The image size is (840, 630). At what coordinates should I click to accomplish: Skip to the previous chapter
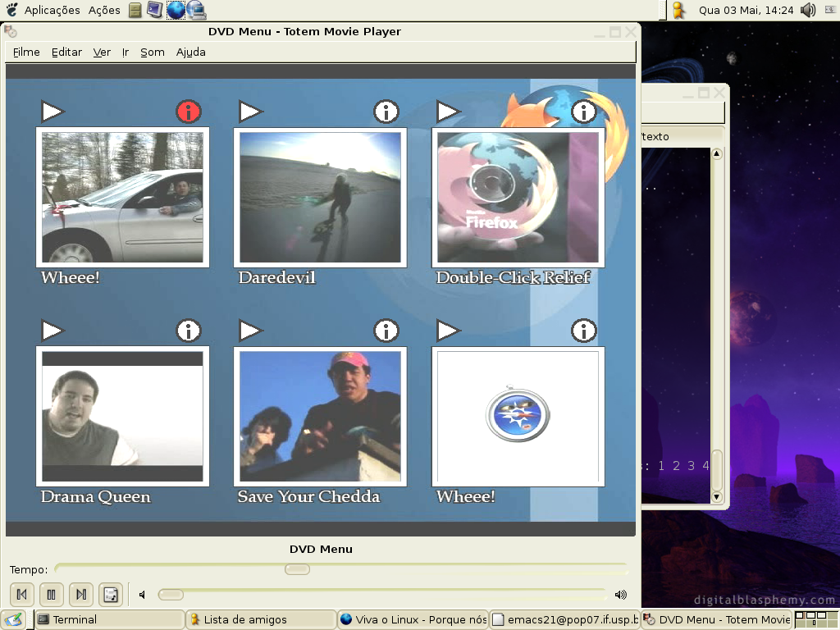pos(22,595)
